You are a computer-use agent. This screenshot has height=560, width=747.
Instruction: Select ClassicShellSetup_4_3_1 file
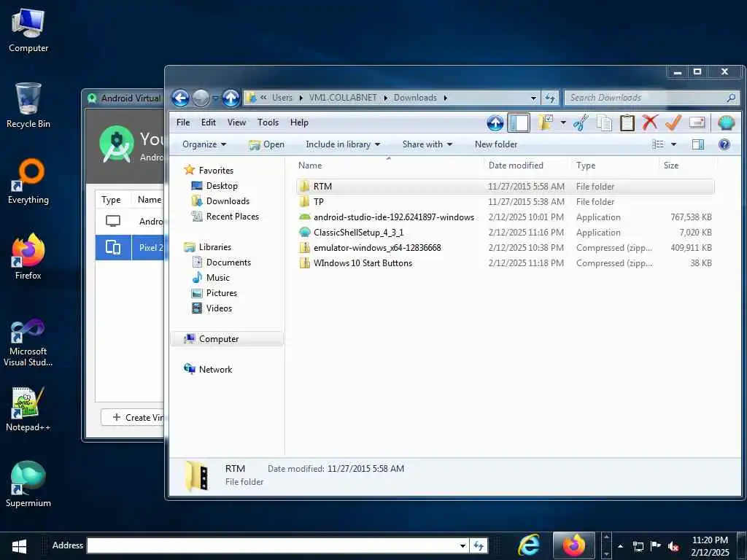pos(505,233)
